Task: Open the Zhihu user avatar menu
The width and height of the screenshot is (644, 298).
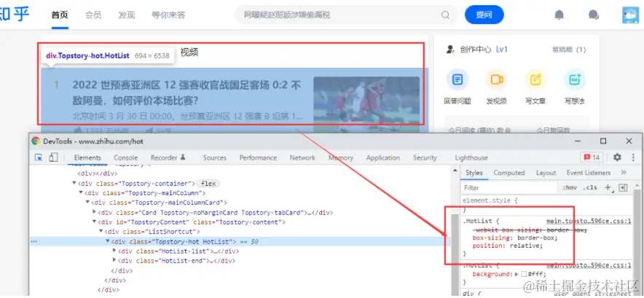Action: pos(630,15)
